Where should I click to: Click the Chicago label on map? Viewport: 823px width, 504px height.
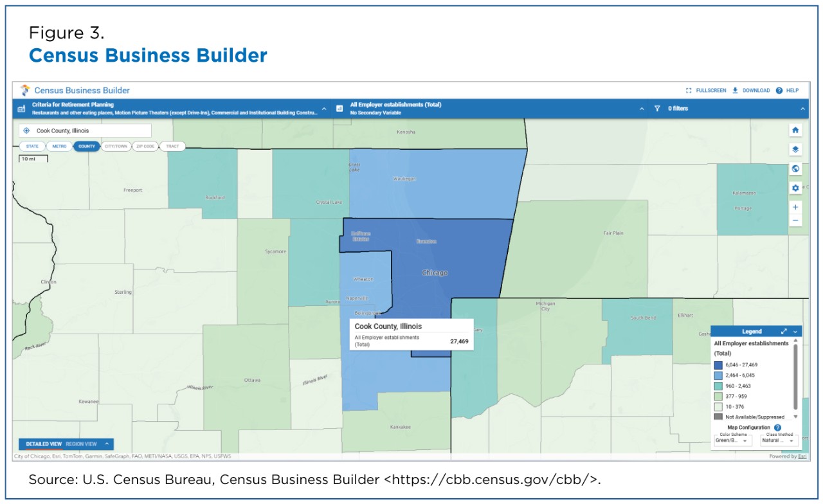point(435,273)
